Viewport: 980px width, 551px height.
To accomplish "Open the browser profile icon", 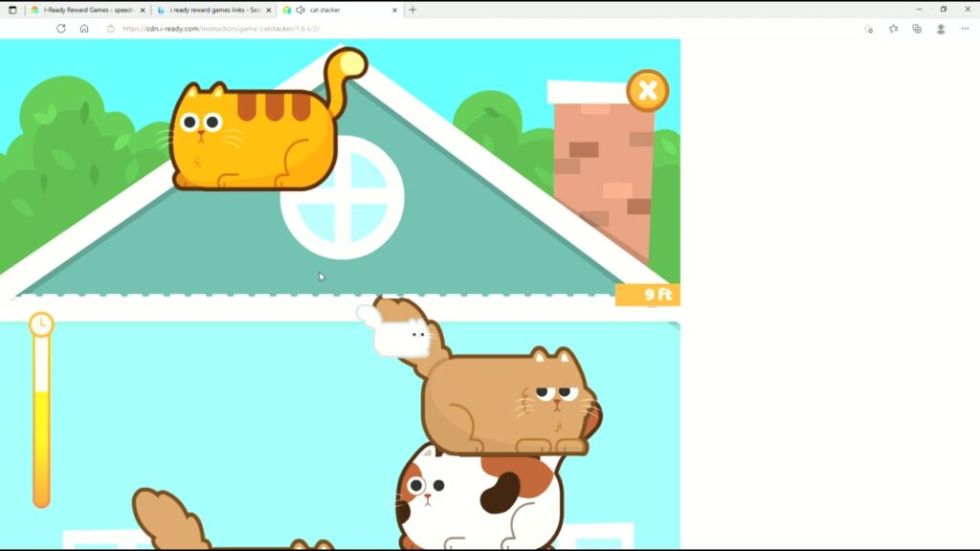I will (x=941, y=29).
